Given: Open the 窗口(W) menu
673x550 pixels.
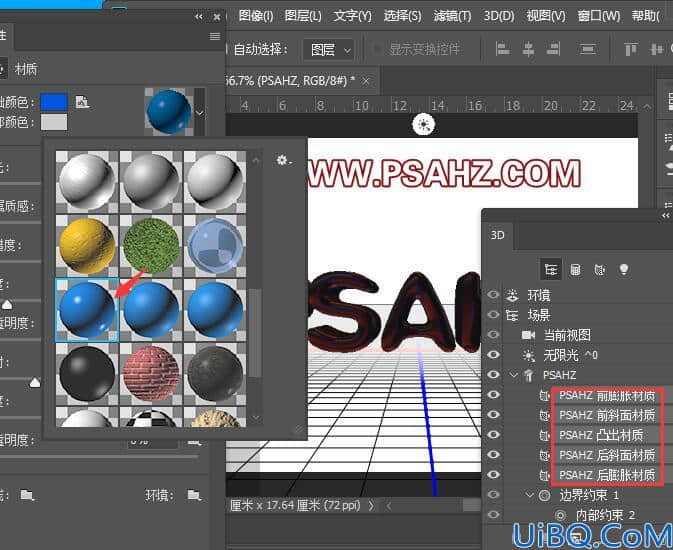Looking at the screenshot, I should coord(599,16).
